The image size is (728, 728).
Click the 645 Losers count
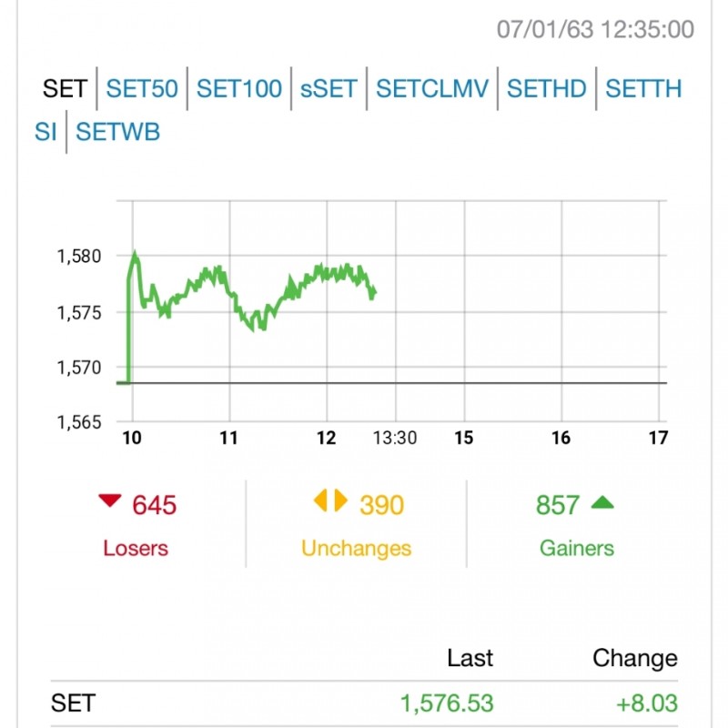(154, 505)
